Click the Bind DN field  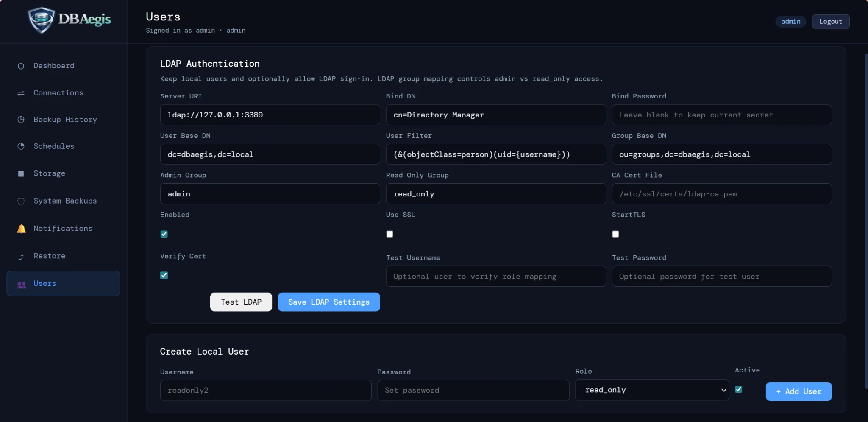[496, 115]
